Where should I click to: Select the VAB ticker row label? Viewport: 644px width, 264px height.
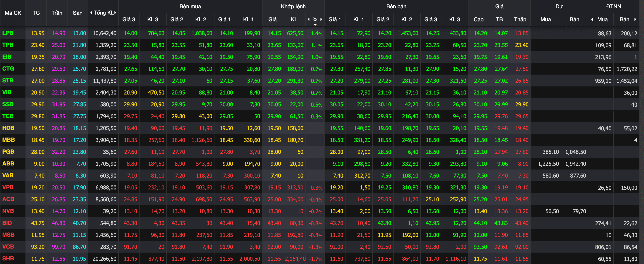pyautogui.click(x=8, y=175)
